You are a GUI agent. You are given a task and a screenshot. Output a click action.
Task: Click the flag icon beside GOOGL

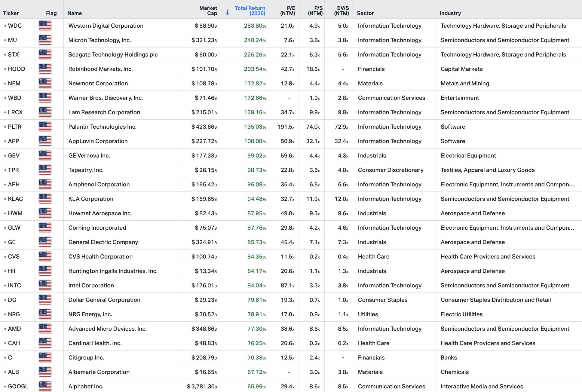(x=45, y=386)
